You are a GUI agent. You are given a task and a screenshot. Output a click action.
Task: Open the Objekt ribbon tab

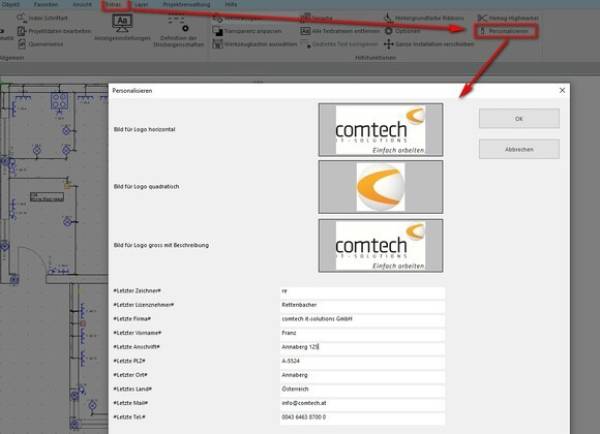coord(10,5)
